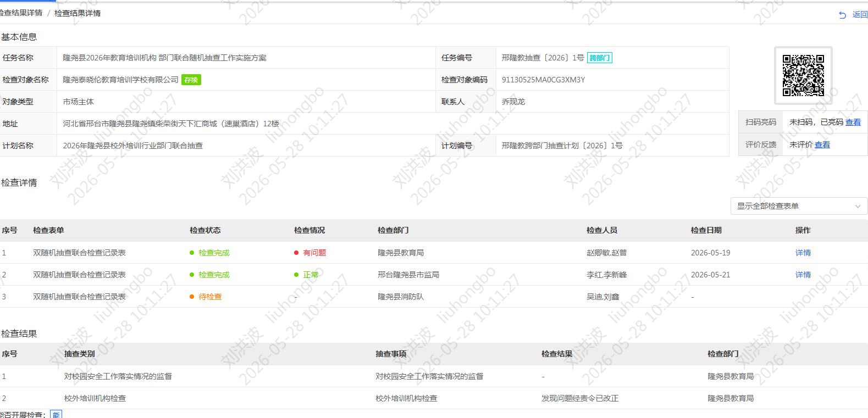Click the 未评价 status text
868x418 pixels.
point(801,144)
